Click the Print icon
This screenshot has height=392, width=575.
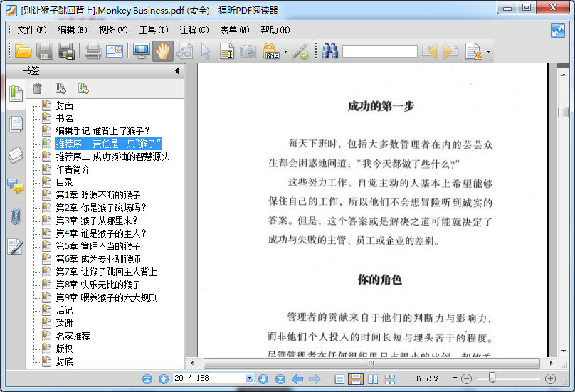pyautogui.click(x=93, y=51)
